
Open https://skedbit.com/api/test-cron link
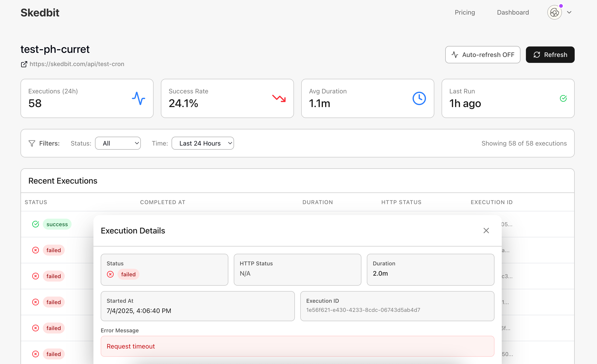coord(77,64)
